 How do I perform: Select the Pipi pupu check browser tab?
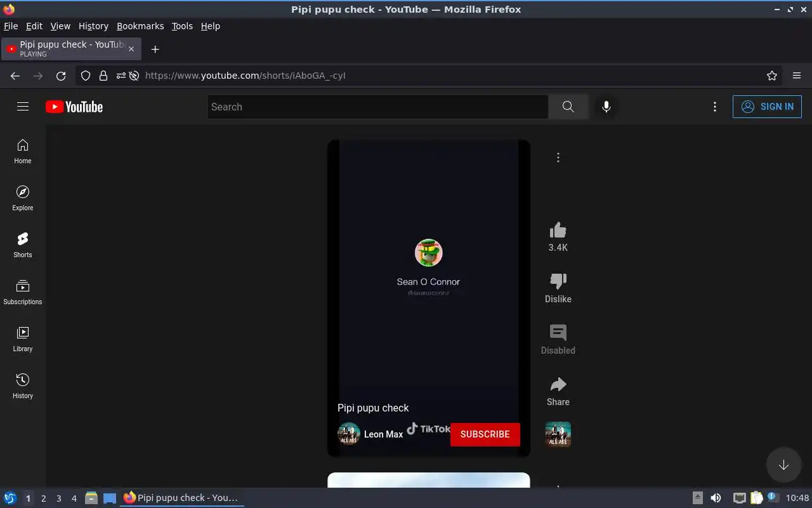click(x=71, y=49)
